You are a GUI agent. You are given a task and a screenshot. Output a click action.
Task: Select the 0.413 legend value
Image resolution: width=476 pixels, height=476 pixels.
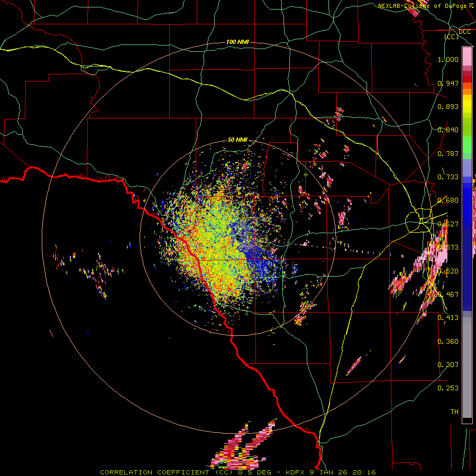[448, 318]
